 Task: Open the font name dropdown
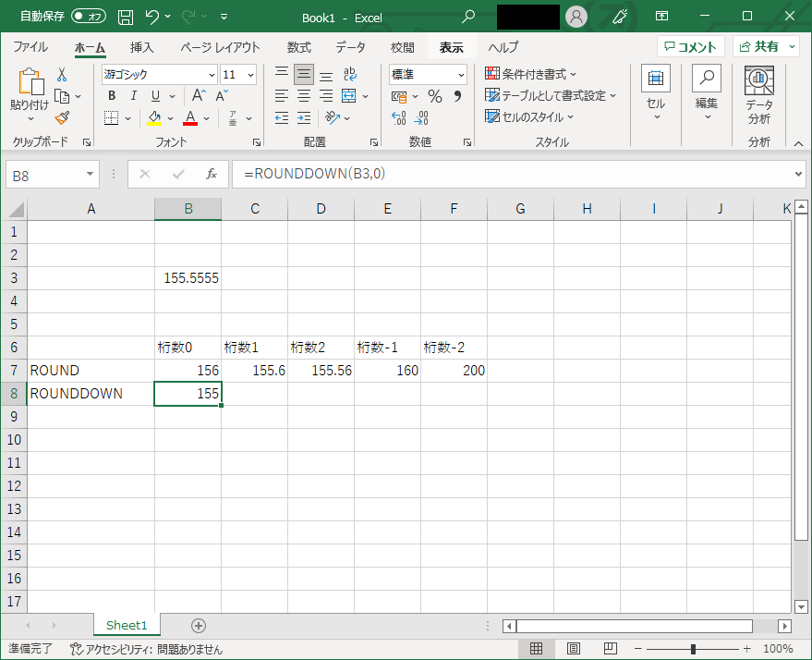click(212, 75)
